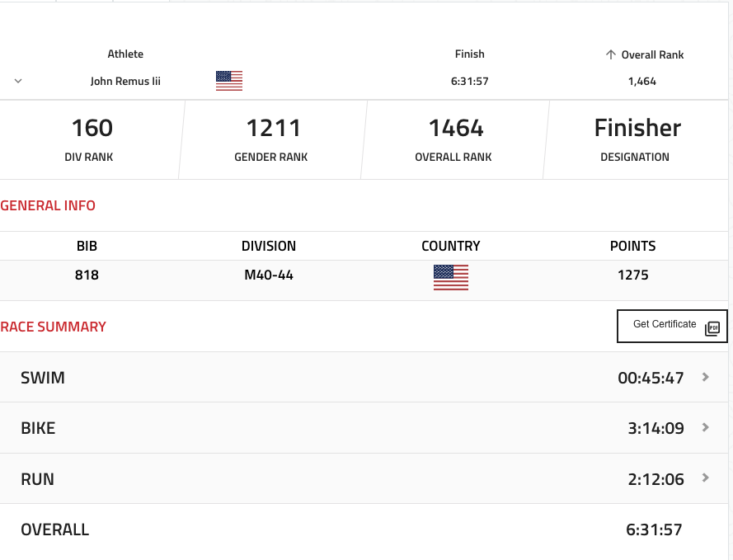Click the Athlete column header
This screenshot has height=560, width=733.
[125, 54]
